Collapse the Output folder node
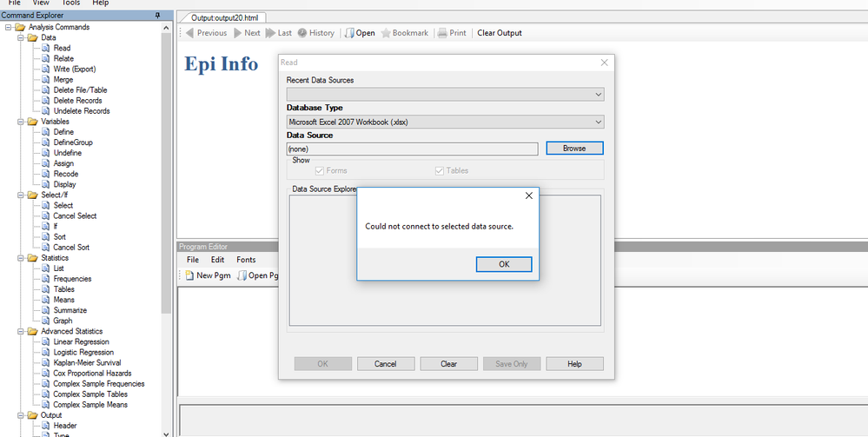868x437 pixels. pyautogui.click(x=21, y=415)
